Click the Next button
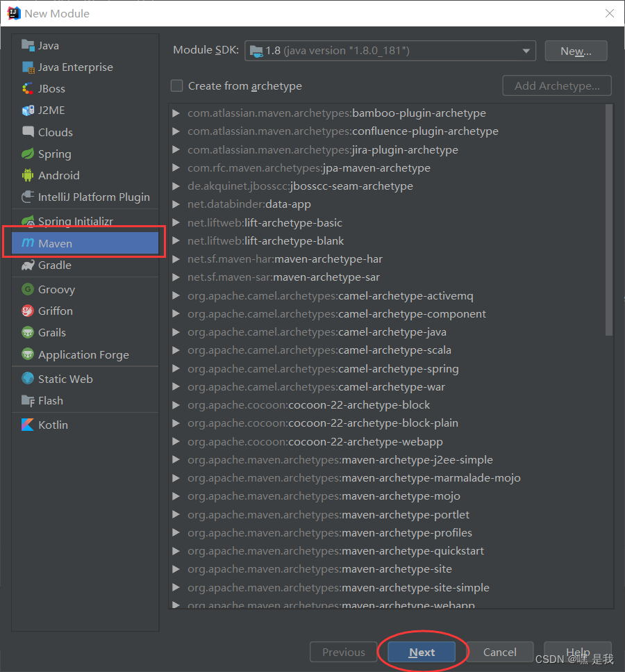This screenshot has height=672, width=625. (x=422, y=652)
